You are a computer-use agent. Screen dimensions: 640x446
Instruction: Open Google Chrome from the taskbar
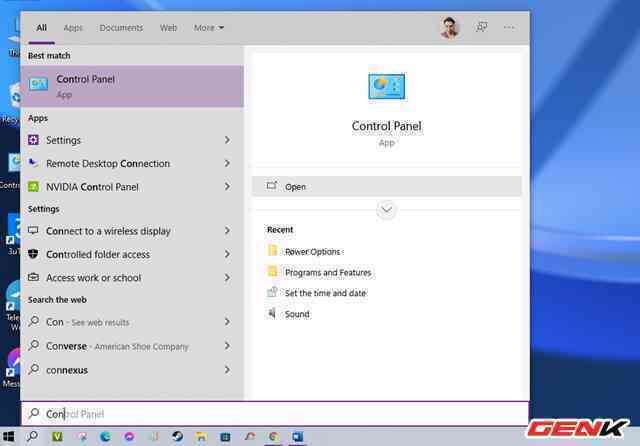click(x=273, y=437)
